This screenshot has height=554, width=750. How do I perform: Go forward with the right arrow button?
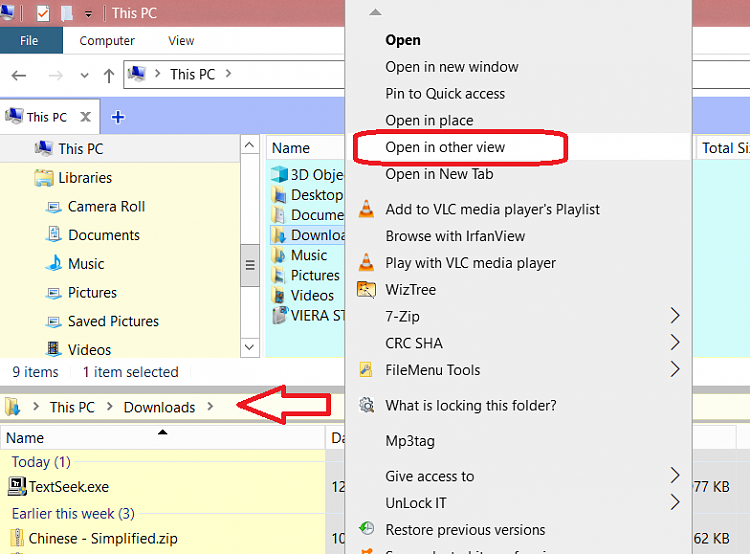(56, 75)
